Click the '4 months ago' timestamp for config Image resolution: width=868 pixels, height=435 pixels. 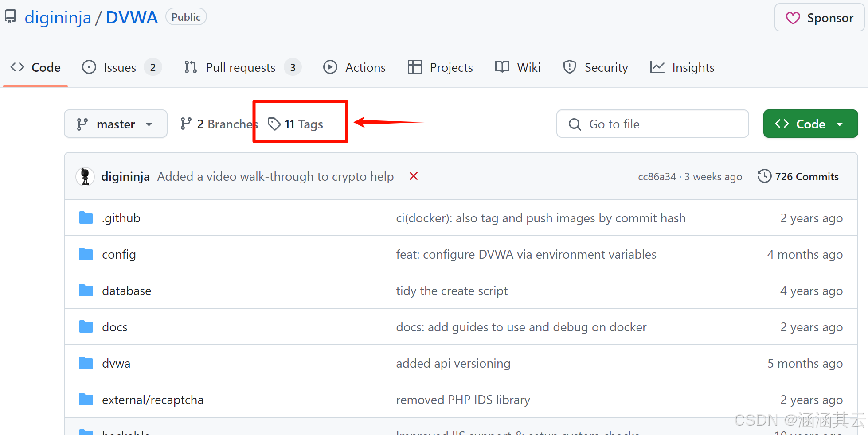[805, 254]
